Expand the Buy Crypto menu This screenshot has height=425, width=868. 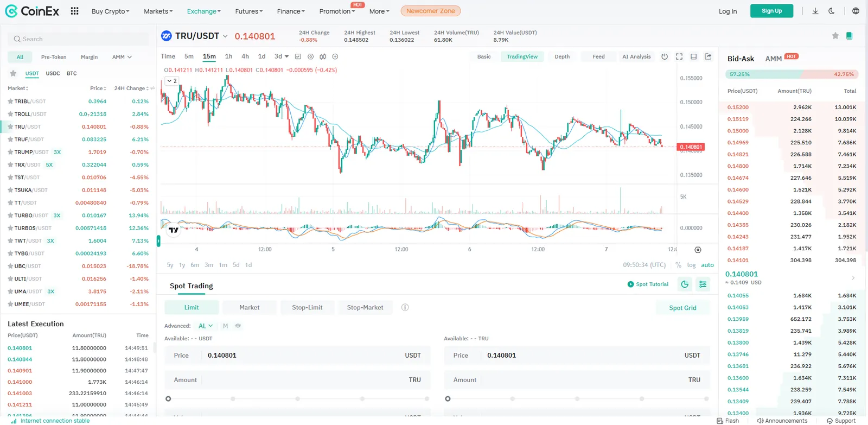111,11
